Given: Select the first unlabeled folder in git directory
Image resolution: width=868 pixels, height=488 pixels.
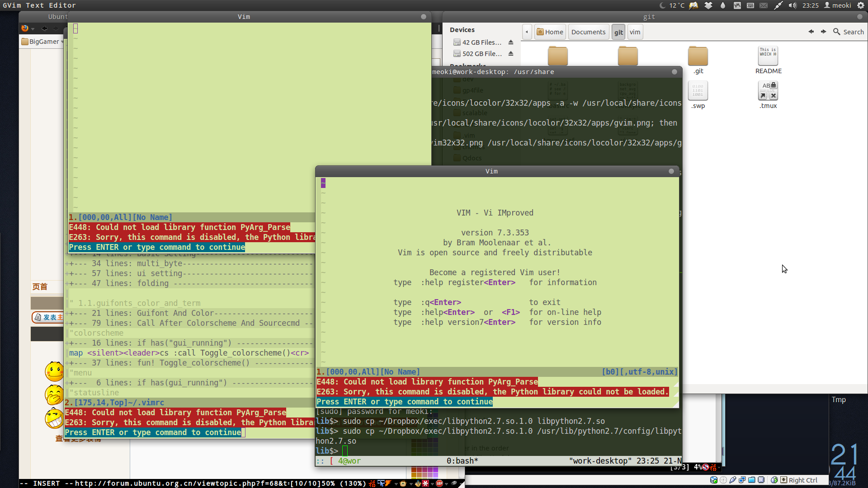Looking at the screenshot, I should coord(557,56).
